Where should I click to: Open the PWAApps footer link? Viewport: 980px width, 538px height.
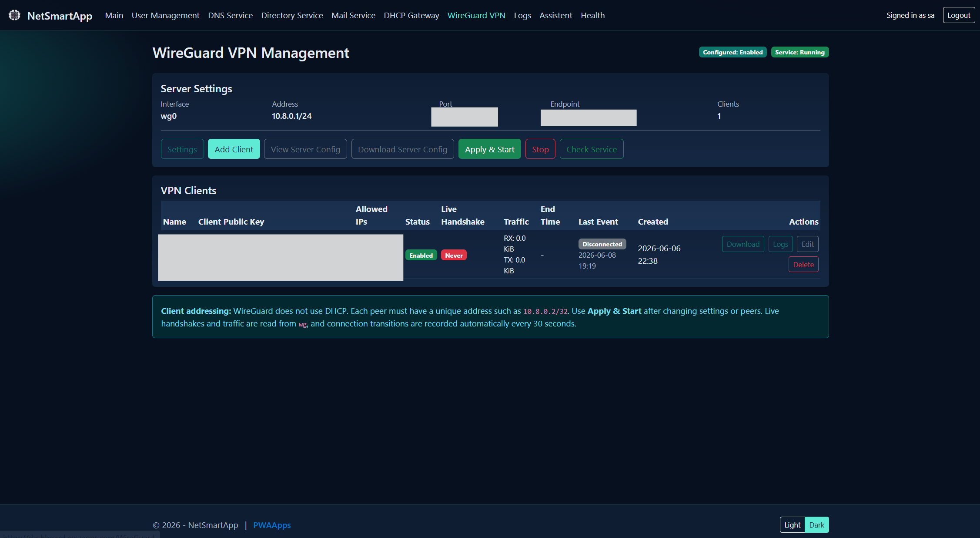point(272,525)
